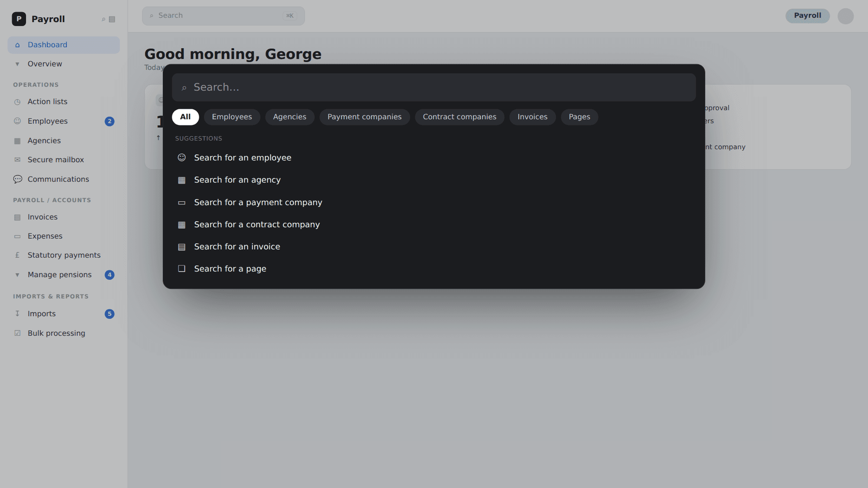Screen dimensions: 868x488
Task: Click the Manage pensions badge showing 4
Action: (109, 275)
